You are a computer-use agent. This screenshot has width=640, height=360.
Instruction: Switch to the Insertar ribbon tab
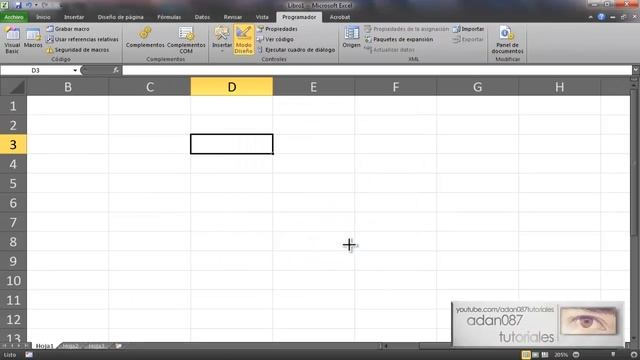74,17
